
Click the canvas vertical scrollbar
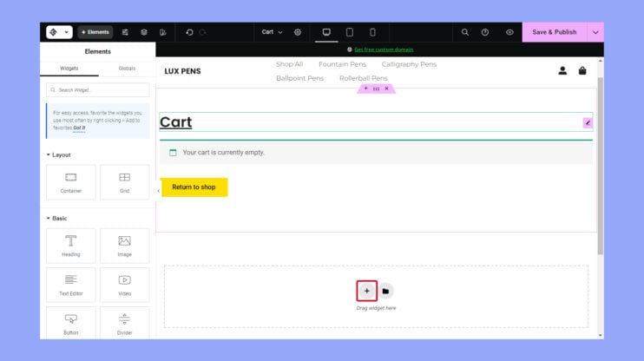600,166
